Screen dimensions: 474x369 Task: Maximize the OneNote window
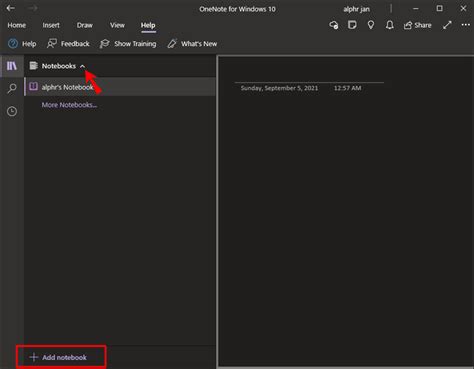tap(440, 8)
